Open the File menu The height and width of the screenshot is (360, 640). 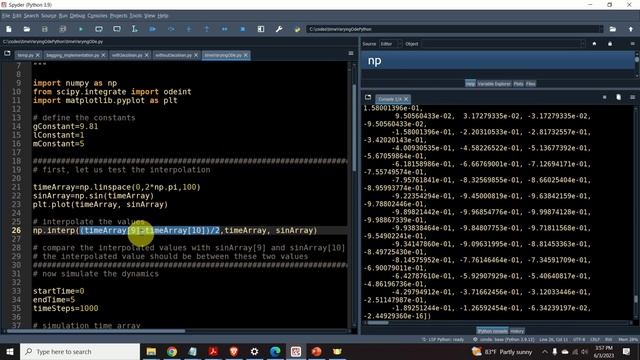(6, 16)
